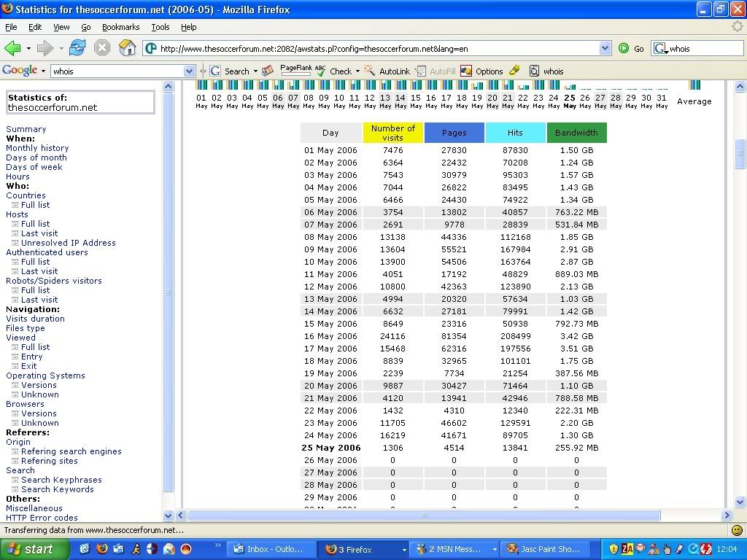The width and height of the screenshot is (747, 560).
Task: Click the Firefox back arrow button
Action: click(13, 49)
